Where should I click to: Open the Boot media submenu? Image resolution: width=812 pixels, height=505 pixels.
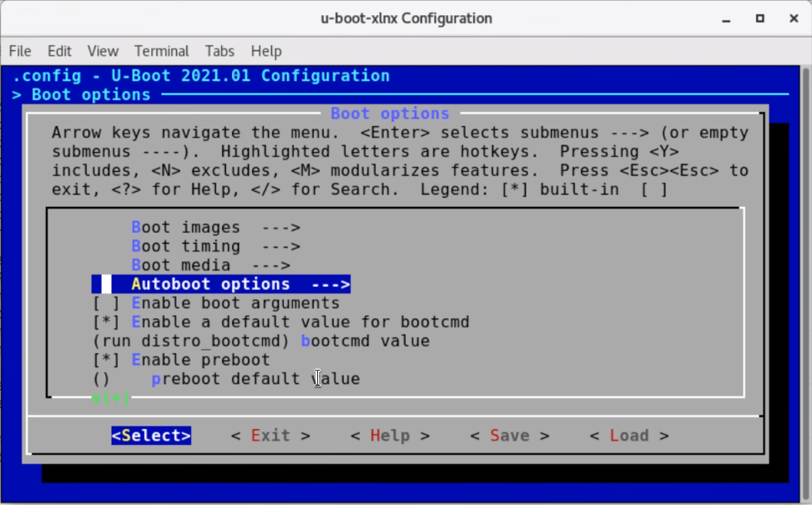point(211,265)
